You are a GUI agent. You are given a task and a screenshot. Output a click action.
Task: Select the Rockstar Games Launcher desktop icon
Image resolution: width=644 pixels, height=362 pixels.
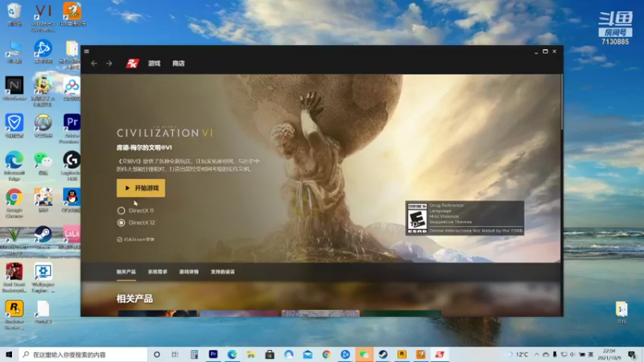[14, 315]
